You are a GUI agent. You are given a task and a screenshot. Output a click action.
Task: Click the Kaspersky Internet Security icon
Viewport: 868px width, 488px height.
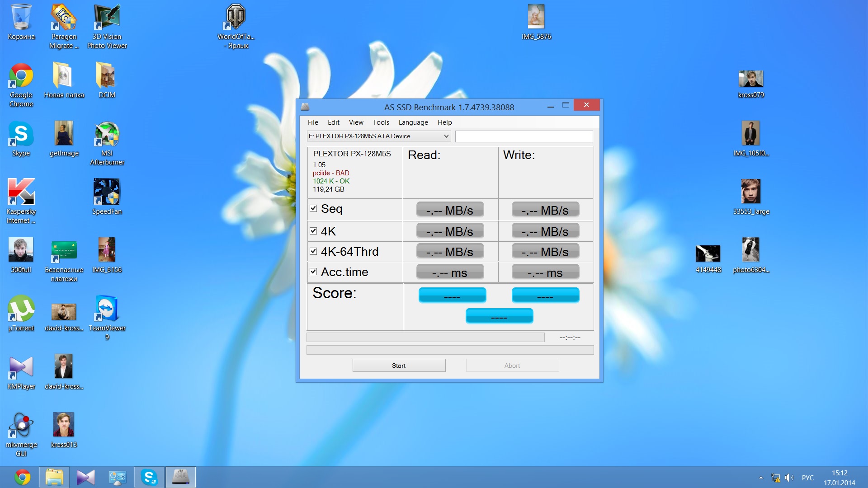[x=21, y=192]
